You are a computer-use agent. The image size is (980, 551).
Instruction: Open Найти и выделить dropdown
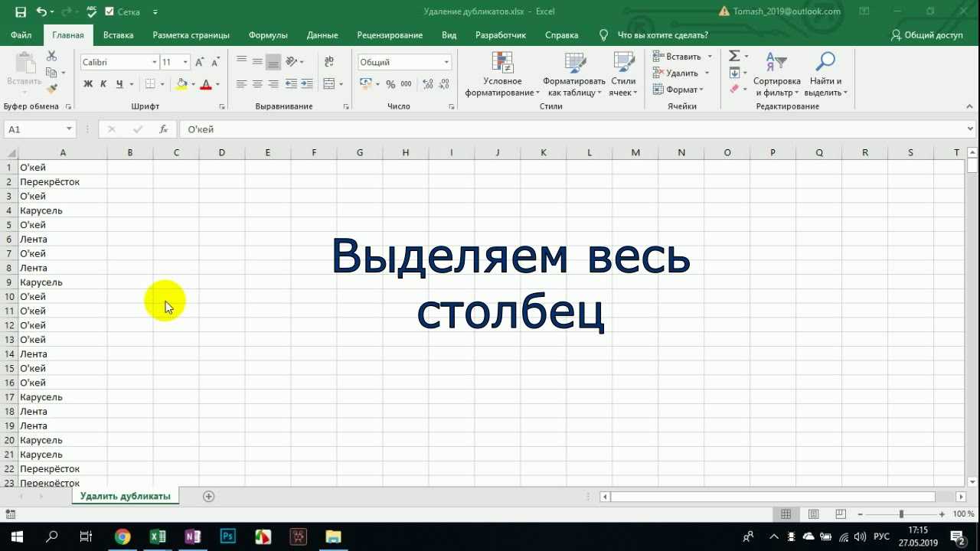[825, 74]
